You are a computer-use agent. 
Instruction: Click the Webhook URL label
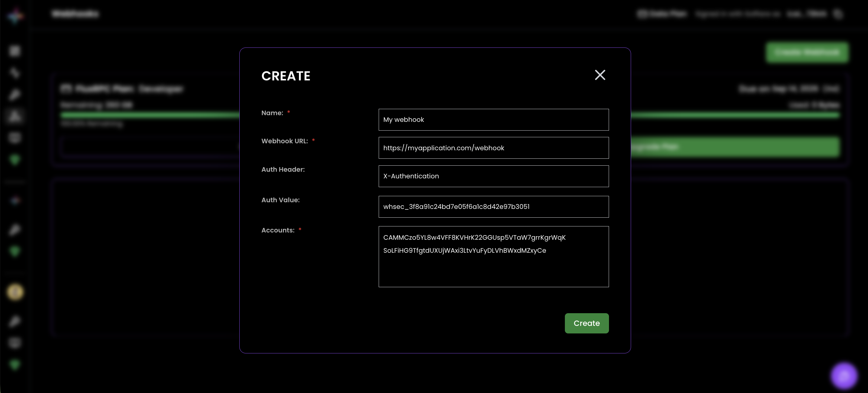tap(285, 141)
